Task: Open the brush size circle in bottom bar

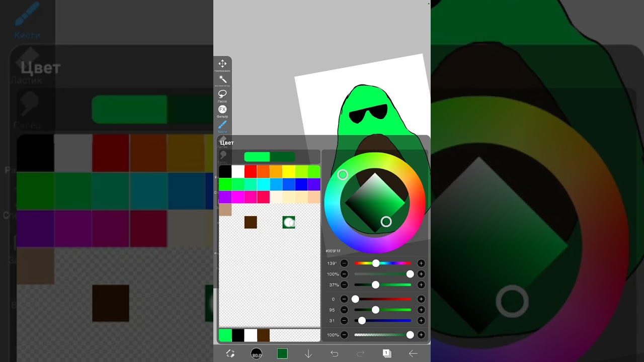Action: click(257, 354)
